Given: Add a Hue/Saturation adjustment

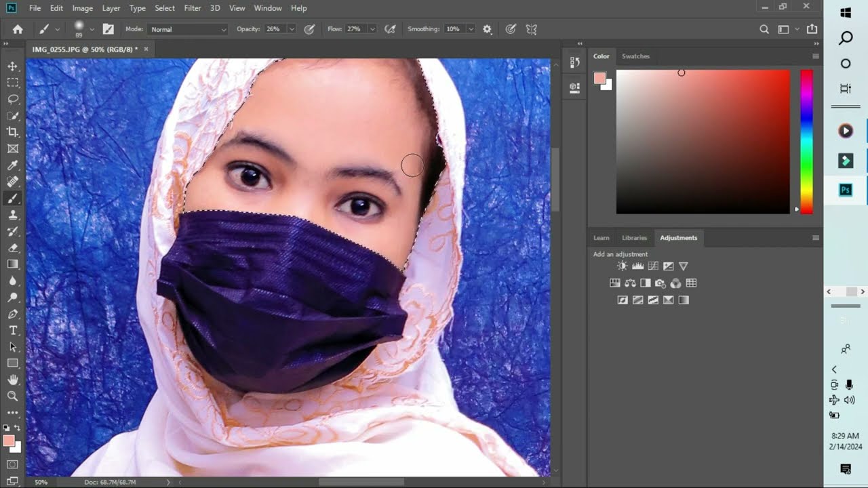Looking at the screenshot, I should click(615, 283).
